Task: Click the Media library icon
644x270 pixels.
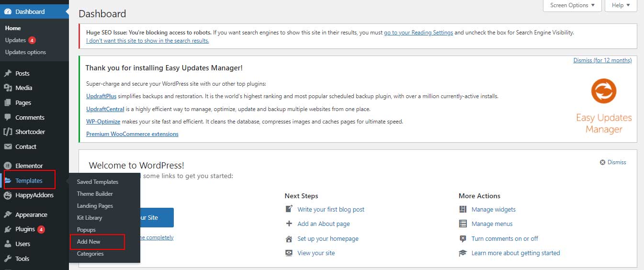Action: (x=8, y=88)
